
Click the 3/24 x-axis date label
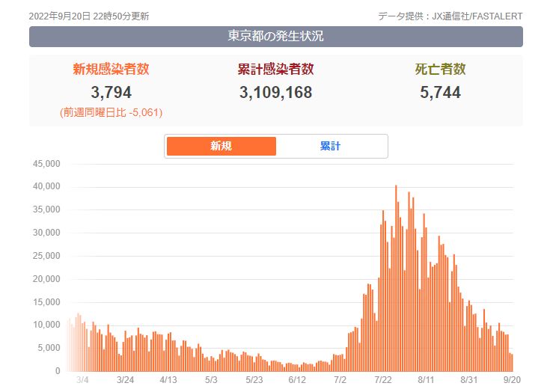[125, 380]
